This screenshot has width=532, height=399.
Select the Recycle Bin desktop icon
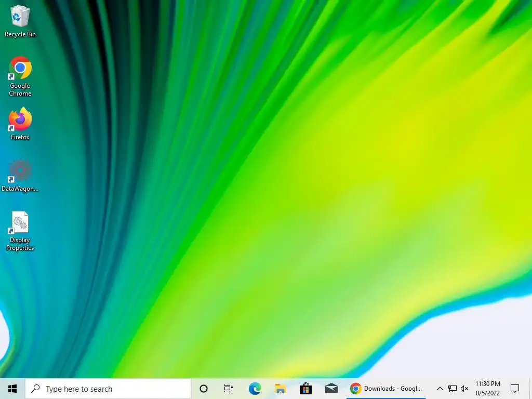tap(20, 21)
